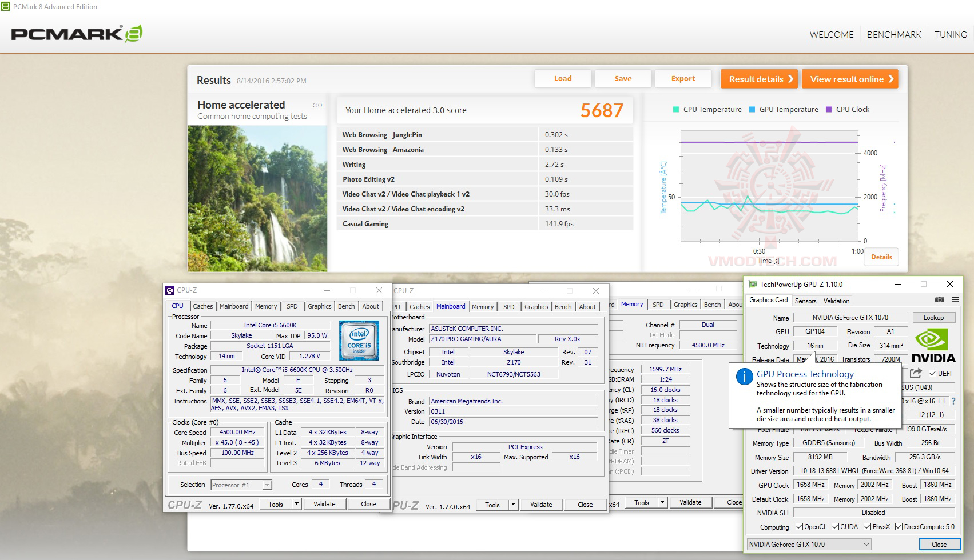Click the NB Frequency 4500.0 MHz value
Viewport: 974px width, 560px height.
(x=708, y=345)
